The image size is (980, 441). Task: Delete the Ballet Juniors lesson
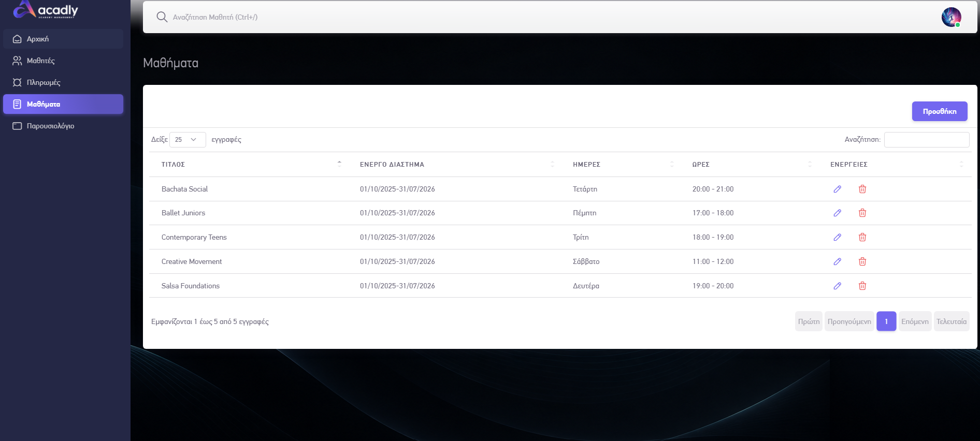862,213
